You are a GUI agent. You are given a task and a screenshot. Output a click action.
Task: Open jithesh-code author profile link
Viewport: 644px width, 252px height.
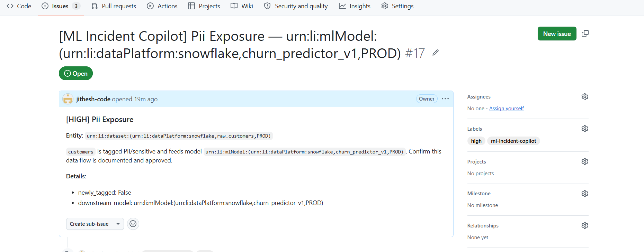tap(93, 99)
